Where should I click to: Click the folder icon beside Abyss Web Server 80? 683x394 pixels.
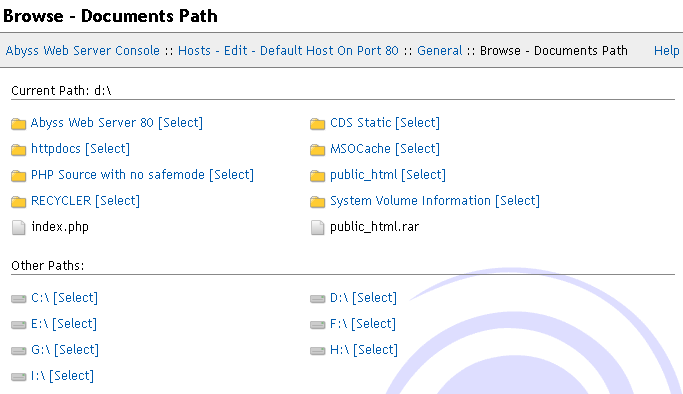(x=18, y=124)
